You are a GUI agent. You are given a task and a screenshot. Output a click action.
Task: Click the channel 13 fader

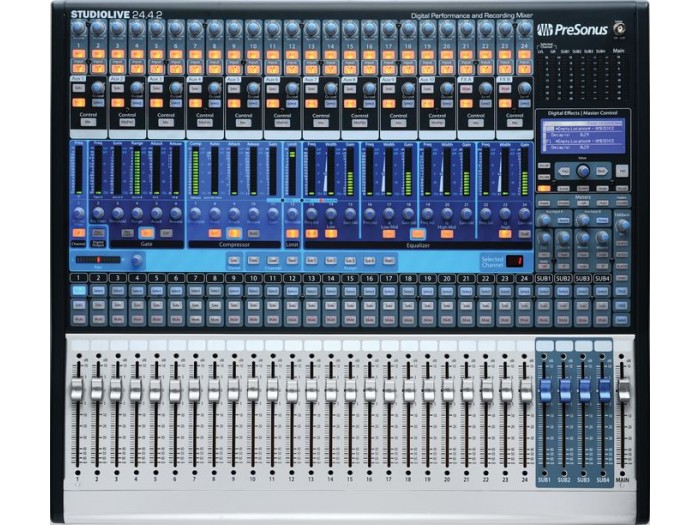click(311, 390)
